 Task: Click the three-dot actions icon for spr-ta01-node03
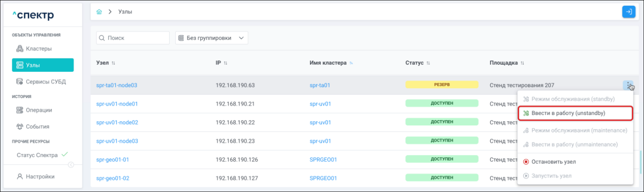[x=628, y=85]
